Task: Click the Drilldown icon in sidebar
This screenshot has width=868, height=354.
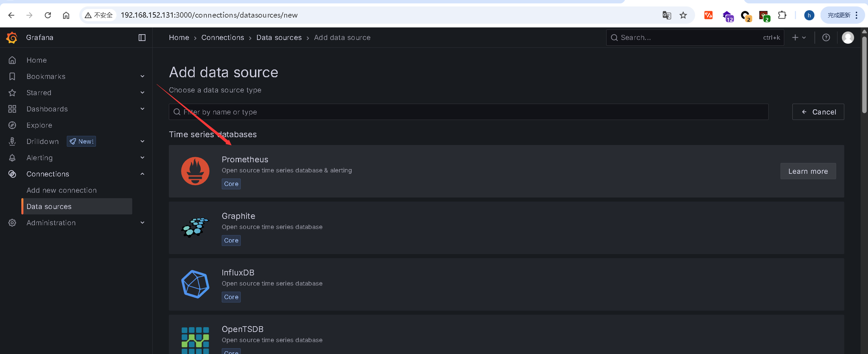Action: pos(12,141)
